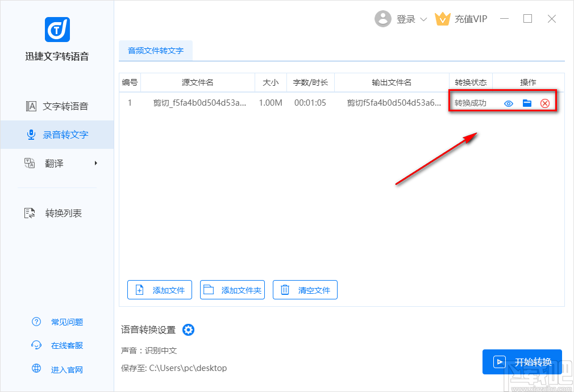The height and width of the screenshot is (392, 574).
Task: Remove the file with red X icon
Action: point(545,103)
